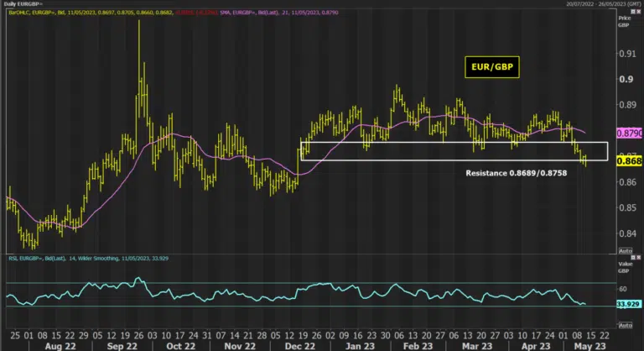Click the Feb 23 month on time axis
This screenshot has width=644, height=351.
418,346
